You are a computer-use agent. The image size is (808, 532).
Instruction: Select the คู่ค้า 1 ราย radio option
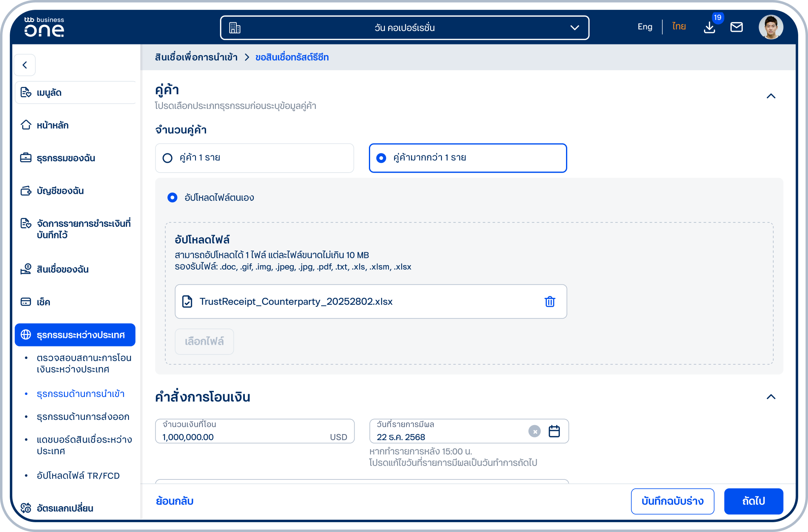click(x=254, y=158)
